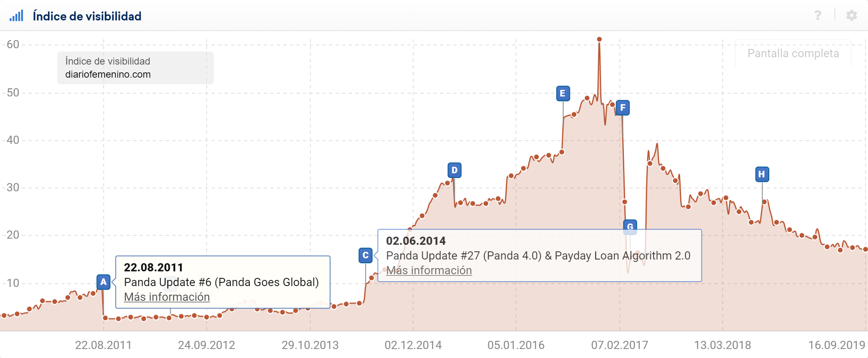Click the help question mark icon
The width and height of the screenshot is (868, 358).
click(x=818, y=16)
